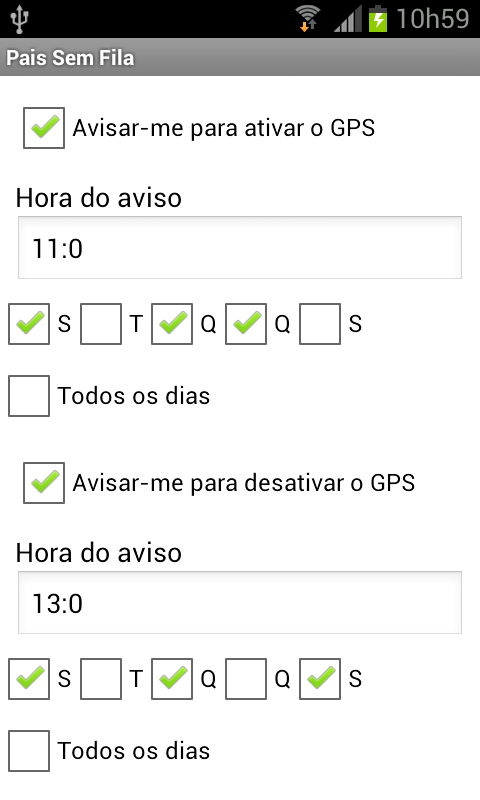Tap the 10h59 status bar clock
Screen dimensions: 480x800
pos(433,19)
